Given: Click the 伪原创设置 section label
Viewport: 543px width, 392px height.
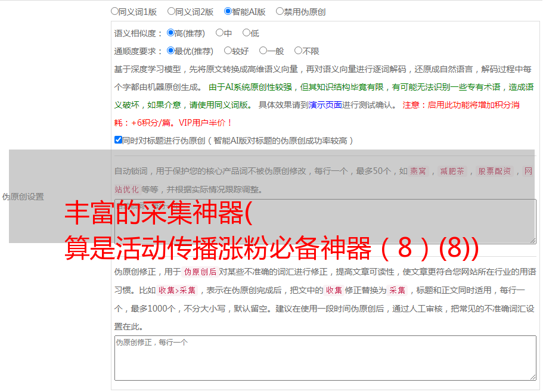Looking at the screenshot, I should coord(23,197).
